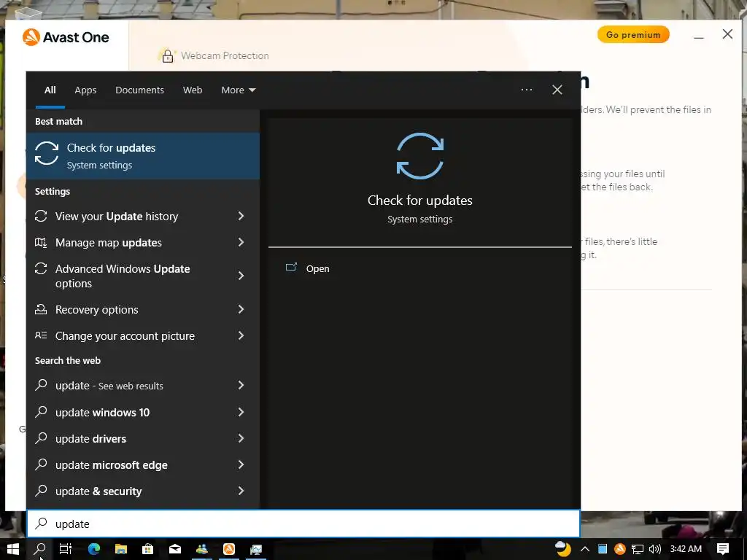Screen dimensions: 747x560
Task: Expand the View your Update history chevron
Action: (x=241, y=216)
